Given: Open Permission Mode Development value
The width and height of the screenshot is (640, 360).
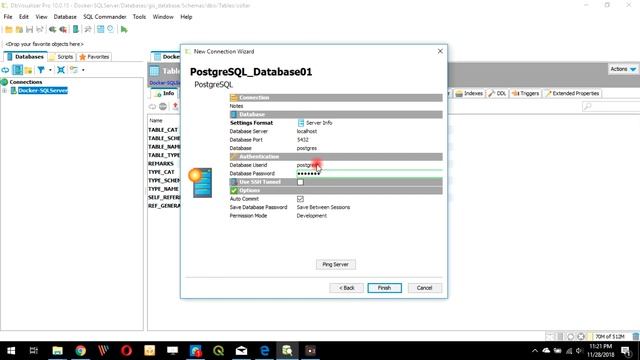Looking at the screenshot, I should (x=311, y=216).
